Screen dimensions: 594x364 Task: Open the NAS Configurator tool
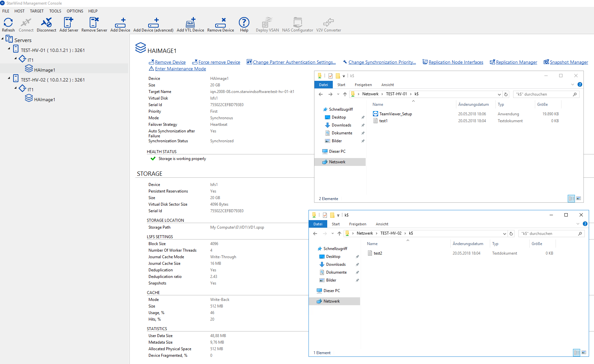pos(298,25)
